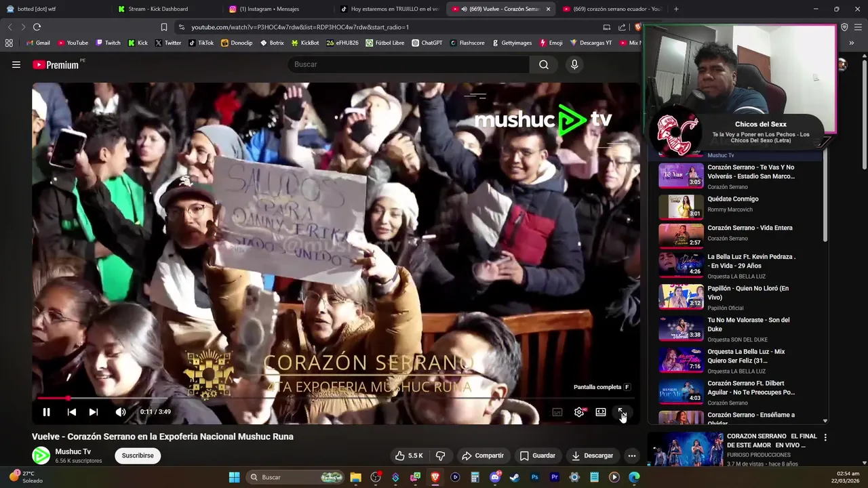Save video with Guardar button
Viewport: 868px width, 488px height.
[538, 455]
